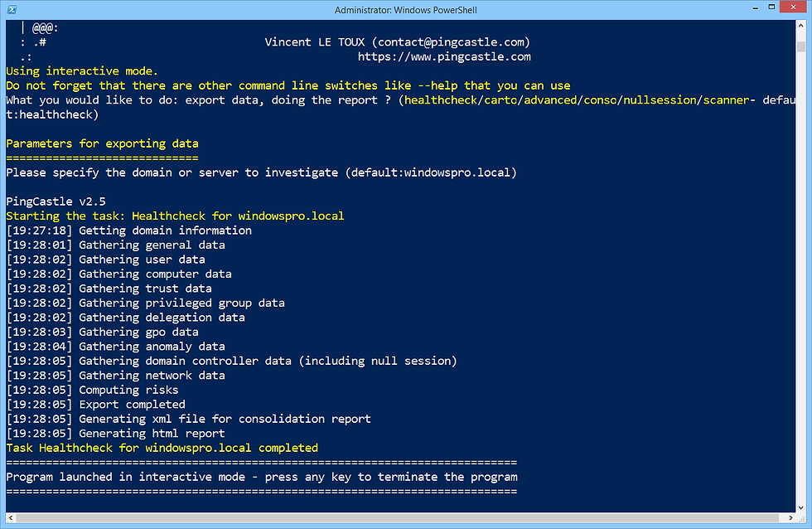Click the horizontal scrollbar thumb
The width and height of the screenshot is (812, 529).
click(x=398, y=517)
